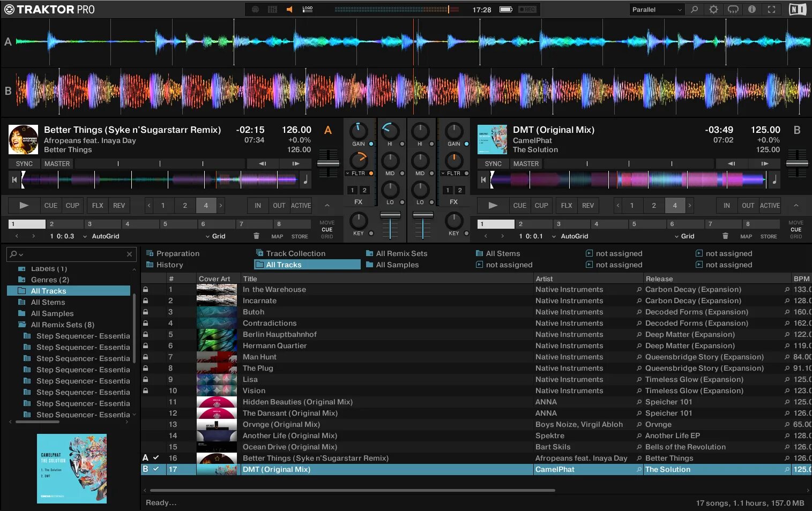Image resolution: width=812 pixels, height=511 pixels.
Task: Show larger loop sizes on Deck A
Action: click(x=220, y=206)
